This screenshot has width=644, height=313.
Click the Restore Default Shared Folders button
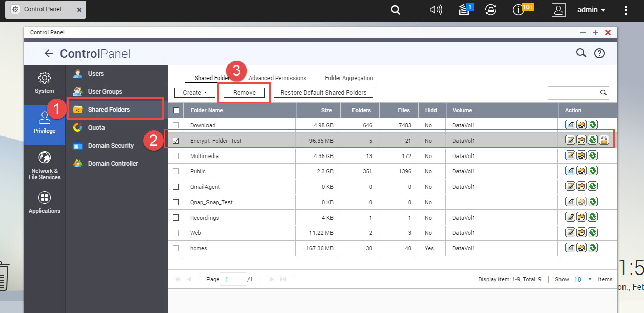(323, 93)
